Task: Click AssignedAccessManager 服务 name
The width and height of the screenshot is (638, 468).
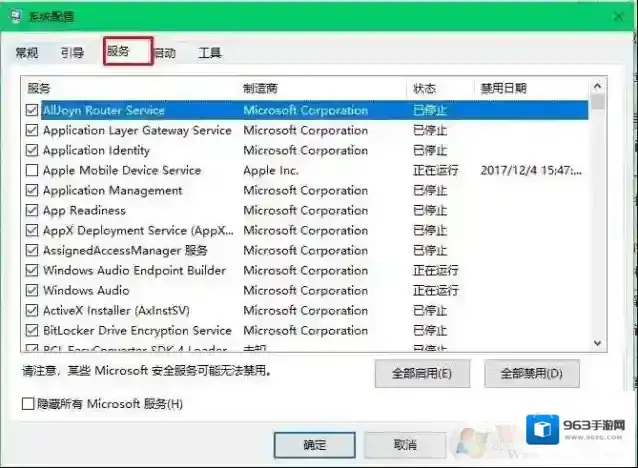Action: 125,250
